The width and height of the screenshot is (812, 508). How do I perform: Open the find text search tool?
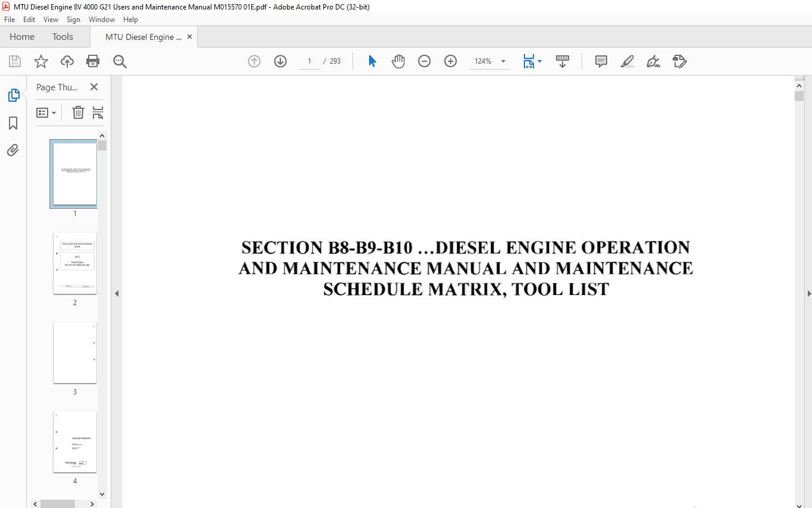pos(120,61)
